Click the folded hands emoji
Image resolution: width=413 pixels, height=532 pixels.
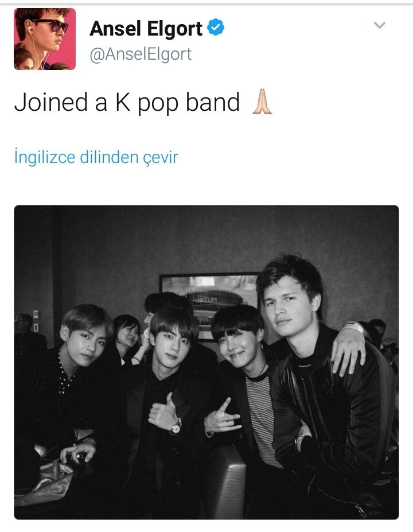262,102
